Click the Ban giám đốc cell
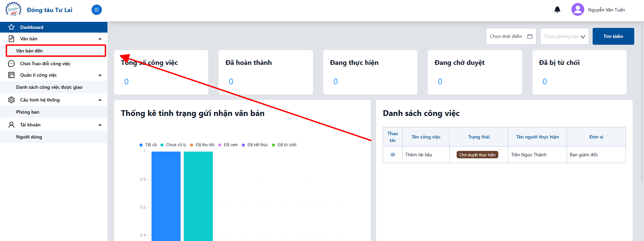Viewport: 644px width, 241px height. pos(596,155)
